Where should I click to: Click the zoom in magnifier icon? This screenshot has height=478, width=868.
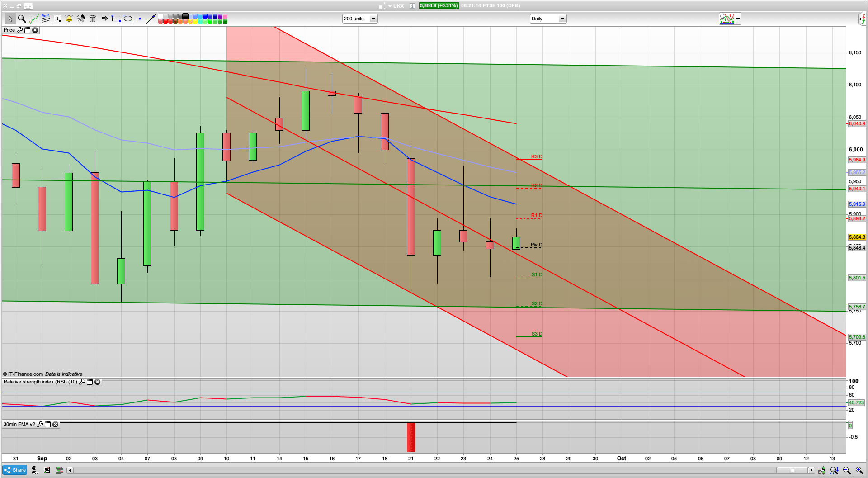(x=859, y=470)
